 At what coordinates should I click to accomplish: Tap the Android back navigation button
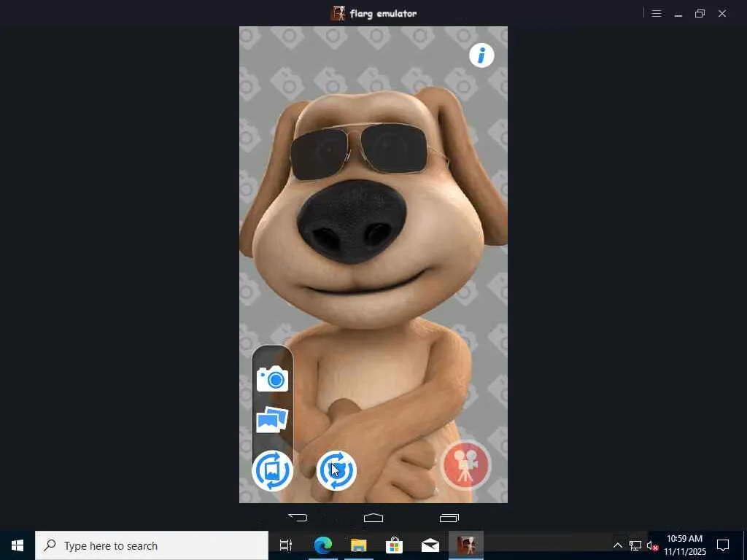298,518
